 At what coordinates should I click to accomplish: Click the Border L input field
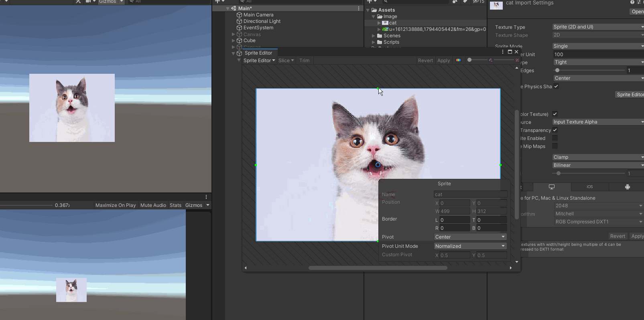(x=455, y=220)
